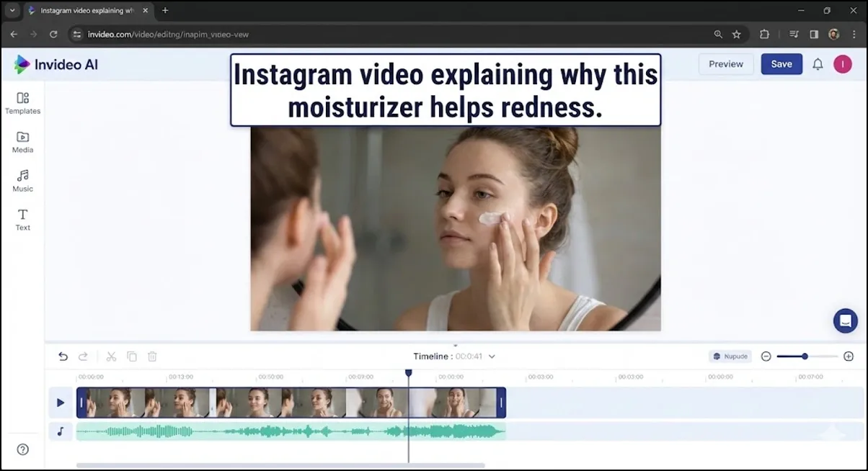Open Chrome extensions menu
This screenshot has height=471, width=868.
pyautogui.click(x=764, y=34)
